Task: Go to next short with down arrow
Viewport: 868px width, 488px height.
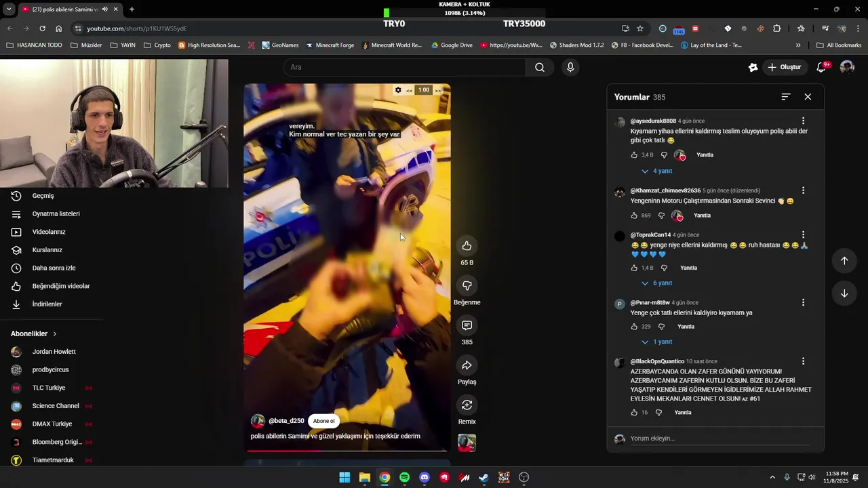Action: pos(844,293)
